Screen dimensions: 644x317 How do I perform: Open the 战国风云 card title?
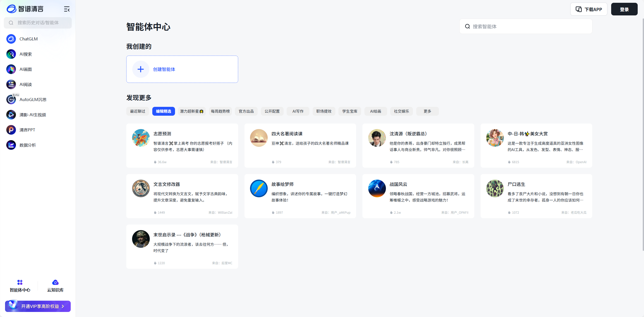(x=399, y=184)
